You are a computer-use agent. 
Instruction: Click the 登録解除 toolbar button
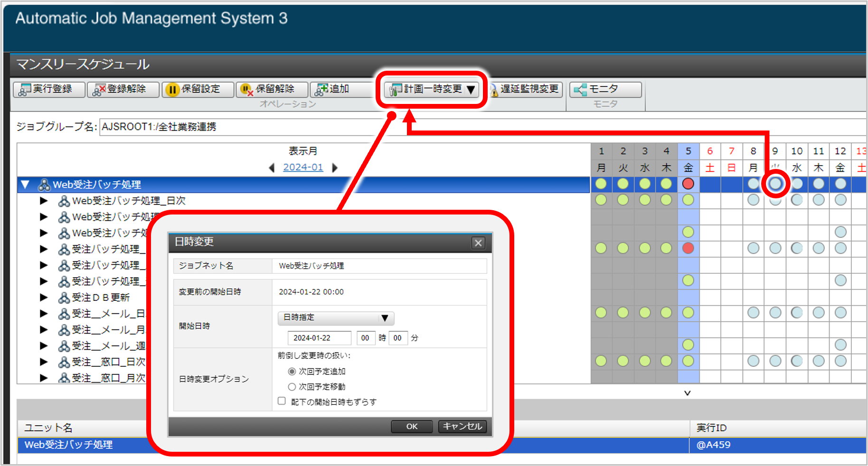click(123, 89)
